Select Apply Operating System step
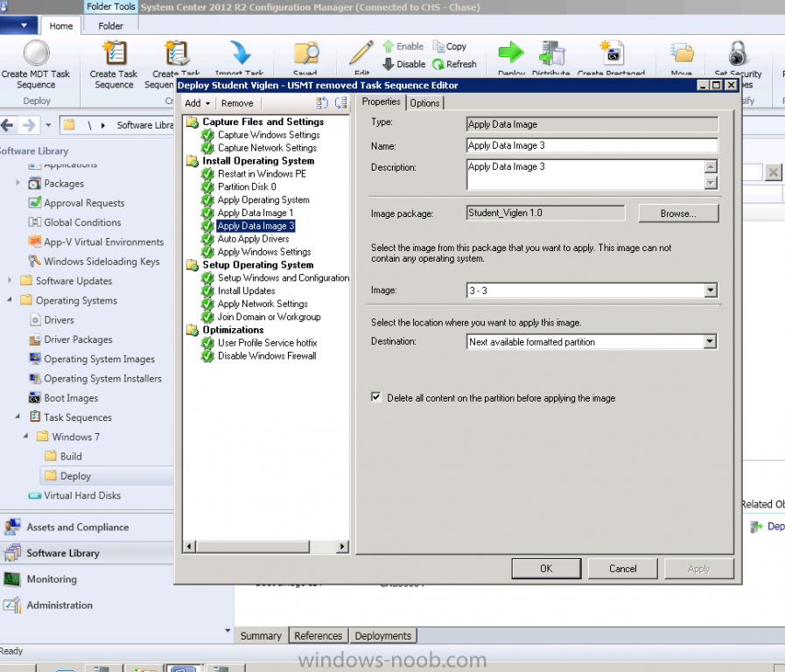785x672 pixels. coord(263,199)
